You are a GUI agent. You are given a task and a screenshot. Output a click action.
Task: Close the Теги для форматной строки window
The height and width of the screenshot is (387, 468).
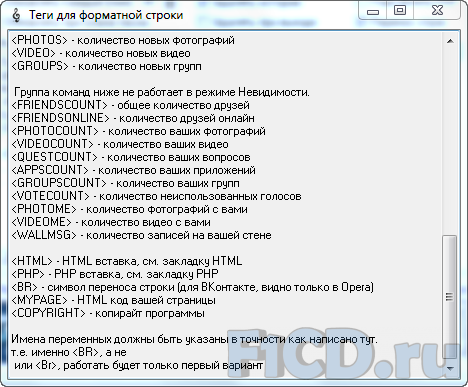(437, 11)
